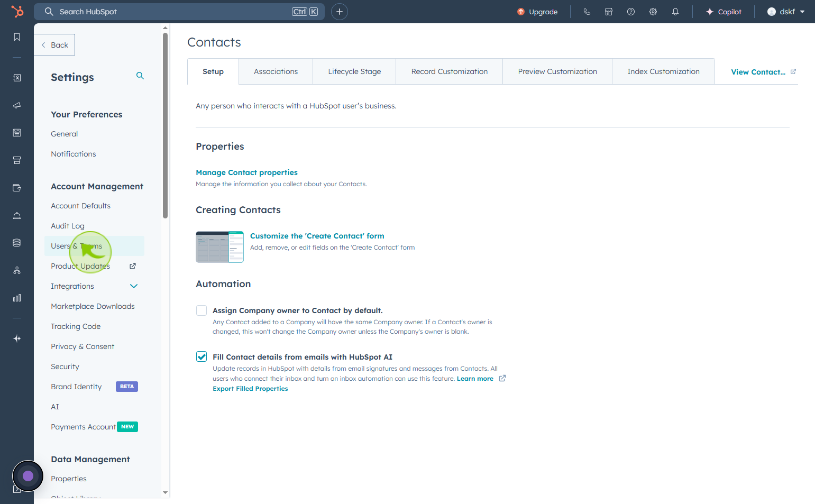
Task: Open the Settings gear icon
Action: (x=653, y=12)
